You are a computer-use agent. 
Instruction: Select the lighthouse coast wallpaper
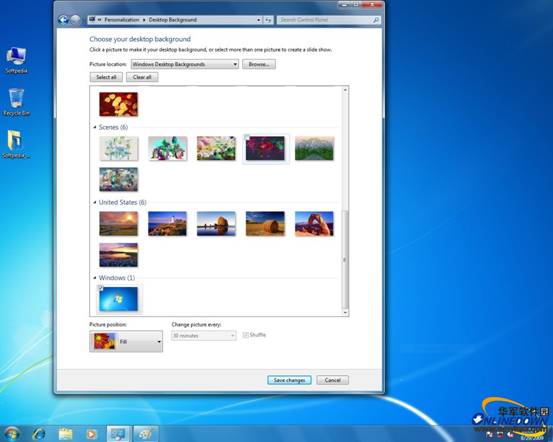click(x=168, y=224)
